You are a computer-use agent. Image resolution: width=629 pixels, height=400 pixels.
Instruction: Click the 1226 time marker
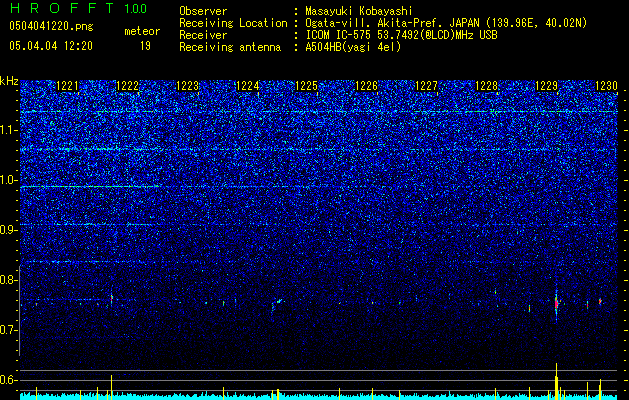tap(367, 86)
